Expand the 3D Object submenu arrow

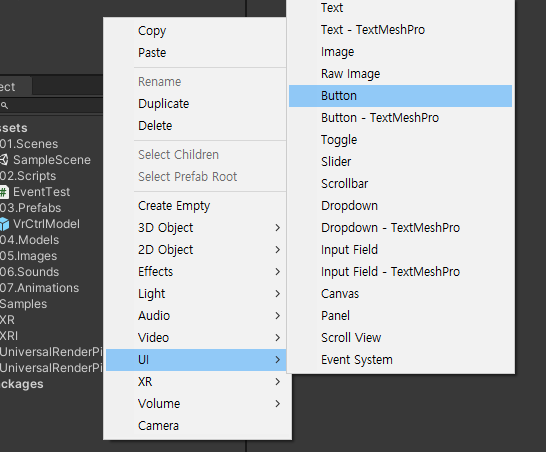click(278, 228)
